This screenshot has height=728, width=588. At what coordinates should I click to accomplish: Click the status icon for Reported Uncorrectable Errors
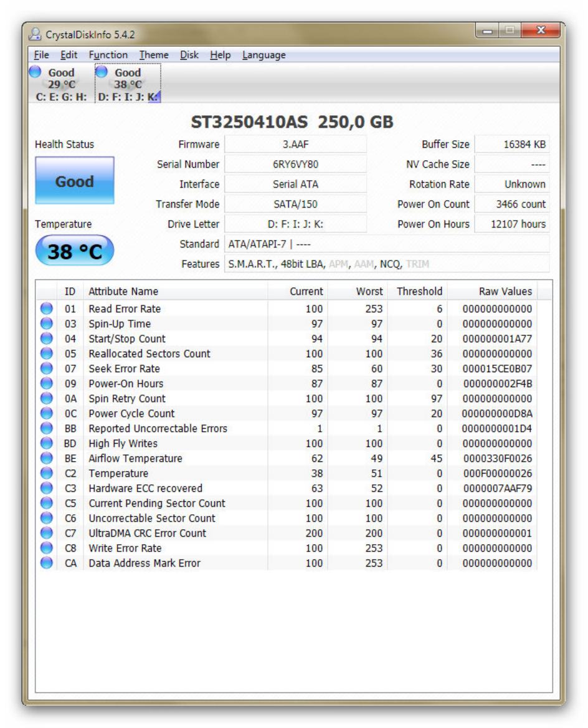47,428
